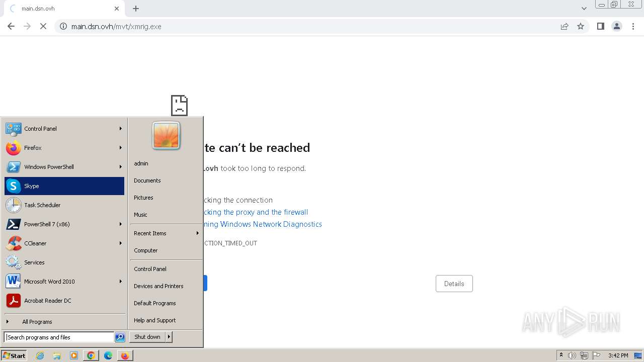Open CCleaner from the Start menu
Viewport: 644px width, 362px height.
pos(64,243)
